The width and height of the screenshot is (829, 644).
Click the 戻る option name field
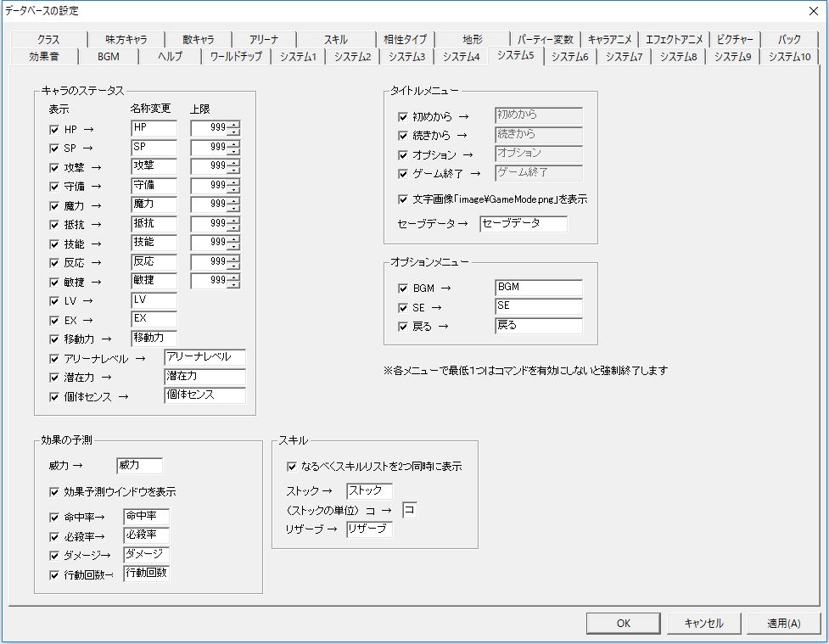[x=539, y=325]
